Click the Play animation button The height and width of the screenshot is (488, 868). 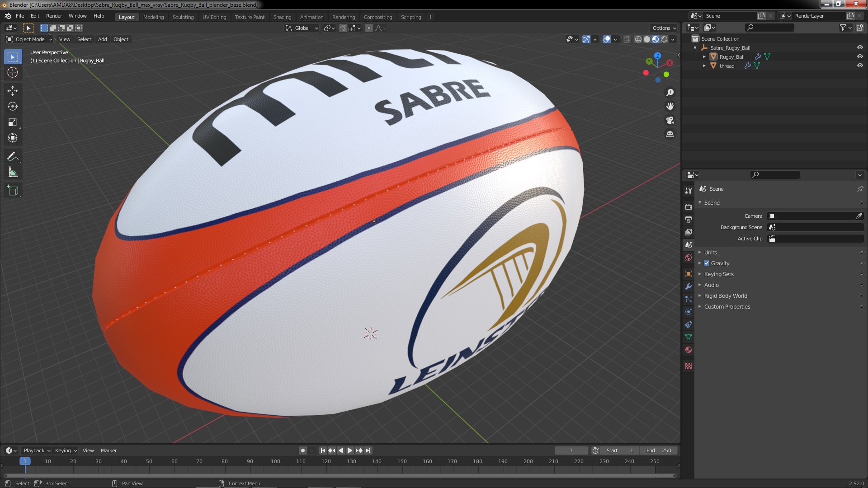[350, 450]
